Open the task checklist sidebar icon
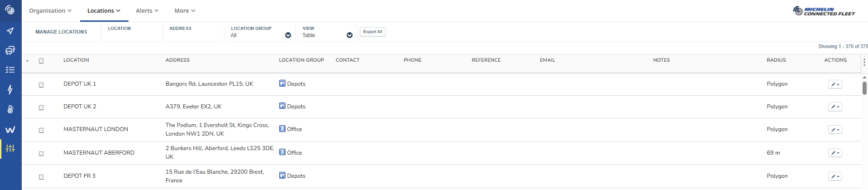The height and width of the screenshot is (190, 868). click(10, 70)
